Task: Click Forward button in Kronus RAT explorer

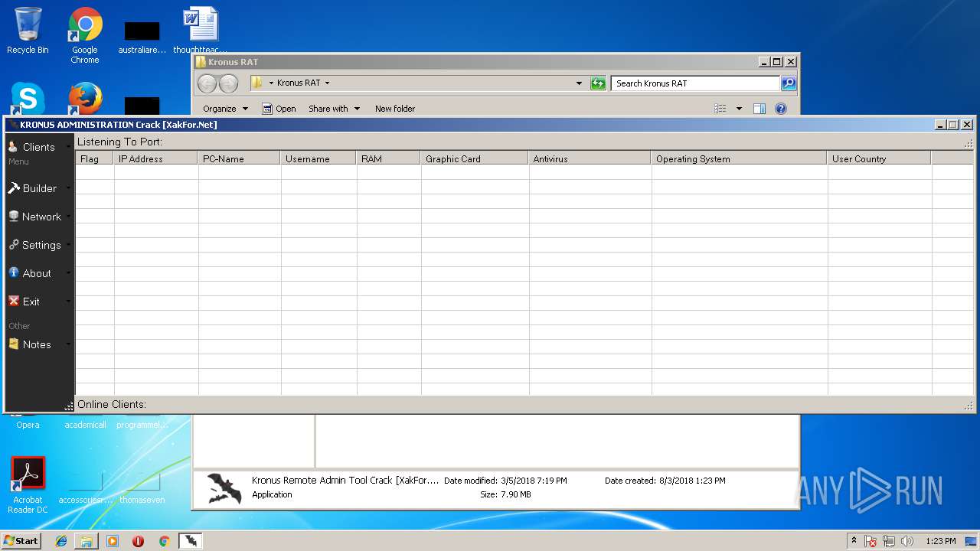Action: (x=228, y=83)
